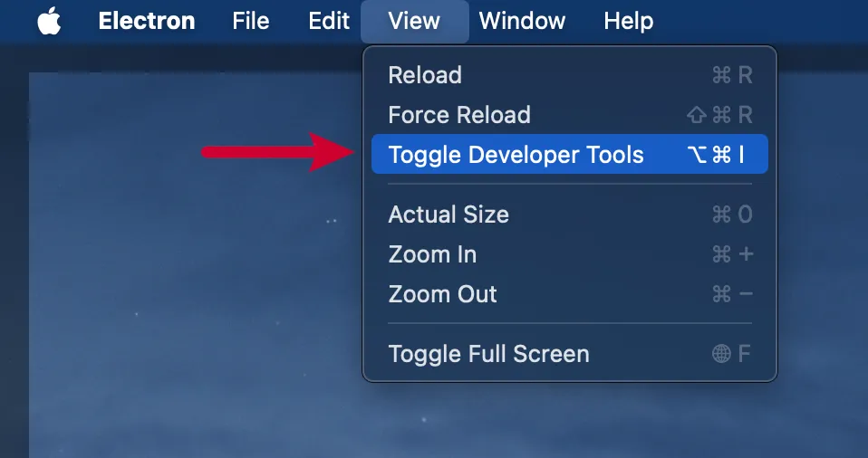Select the Force Reload menu entry
868x458 pixels.
point(459,115)
